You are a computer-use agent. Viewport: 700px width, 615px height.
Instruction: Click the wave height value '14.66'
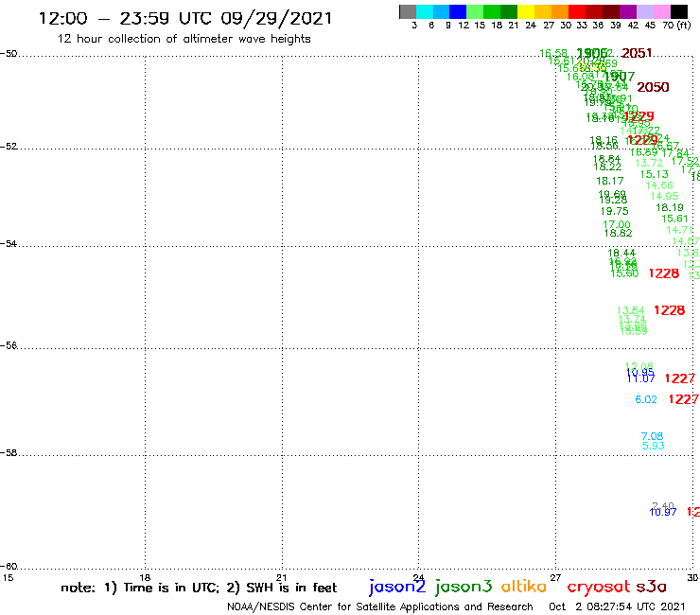coord(659,185)
